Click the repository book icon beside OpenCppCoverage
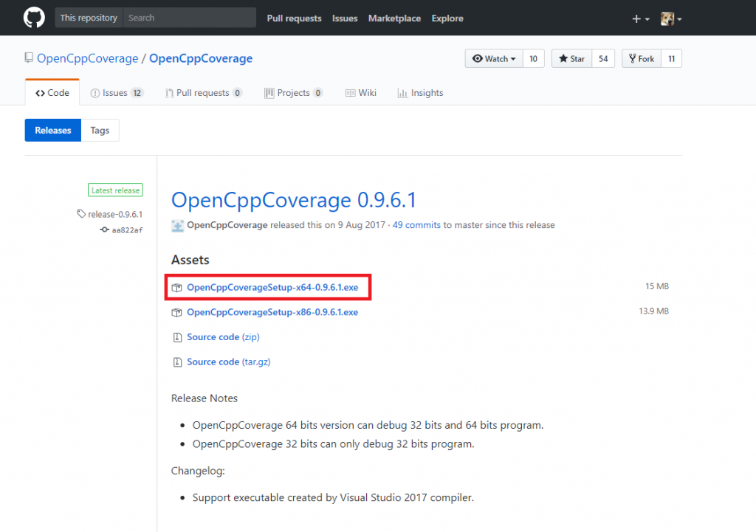 tap(30, 58)
